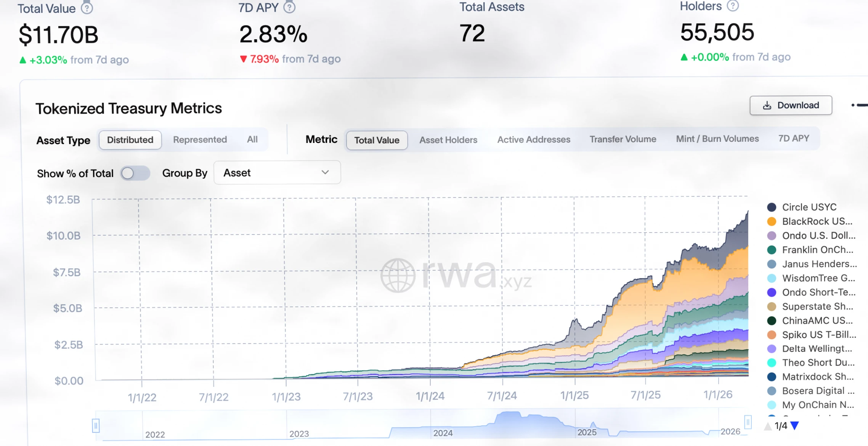
Task: Toggle Ondo Short-Te... series in legend
Action: point(811,292)
